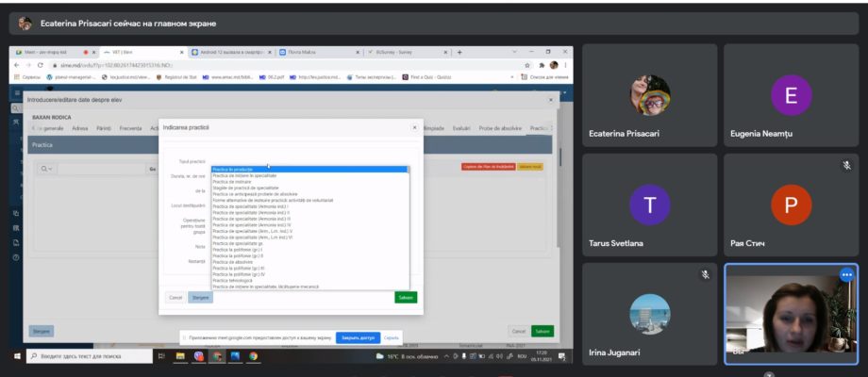Select 'Practica de specialitate (Arm., Lm. ind.) V'
The height and width of the screenshot is (377, 868).
click(x=310, y=231)
